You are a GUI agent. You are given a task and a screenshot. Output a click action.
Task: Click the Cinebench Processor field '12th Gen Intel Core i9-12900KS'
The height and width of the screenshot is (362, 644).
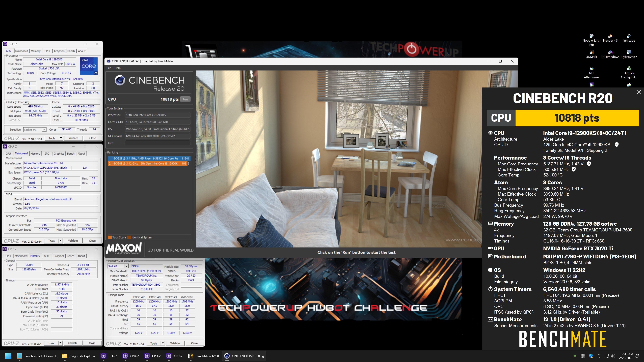[157, 115]
